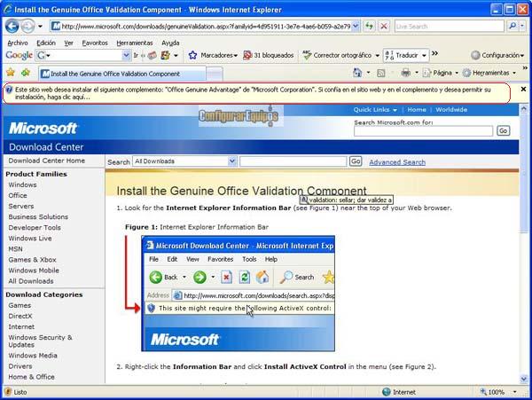The height and width of the screenshot is (400, 532).
Task: Open the Quick Links menu
Action: pyautogui.click(x=375, y=110)
